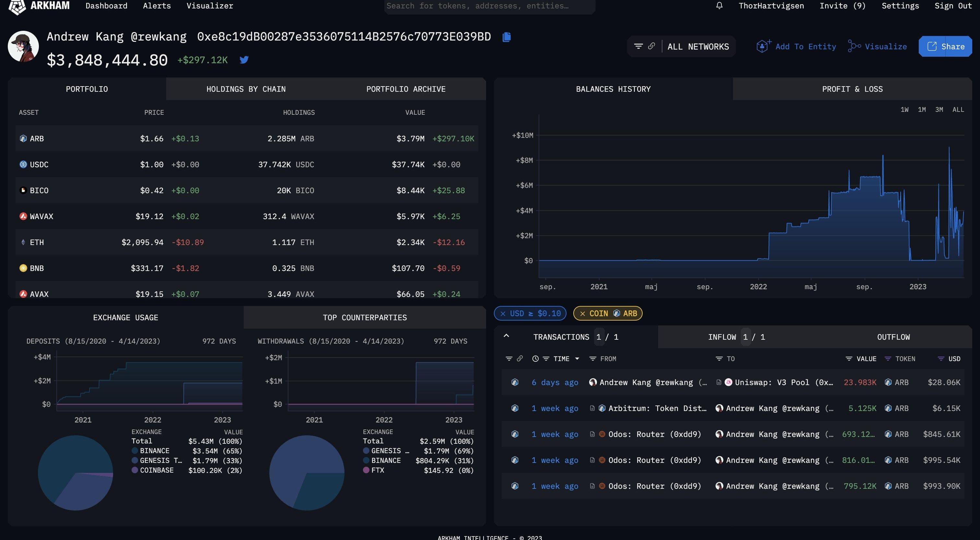
Task: Click the Arkham logo icon
Action: 17,6
